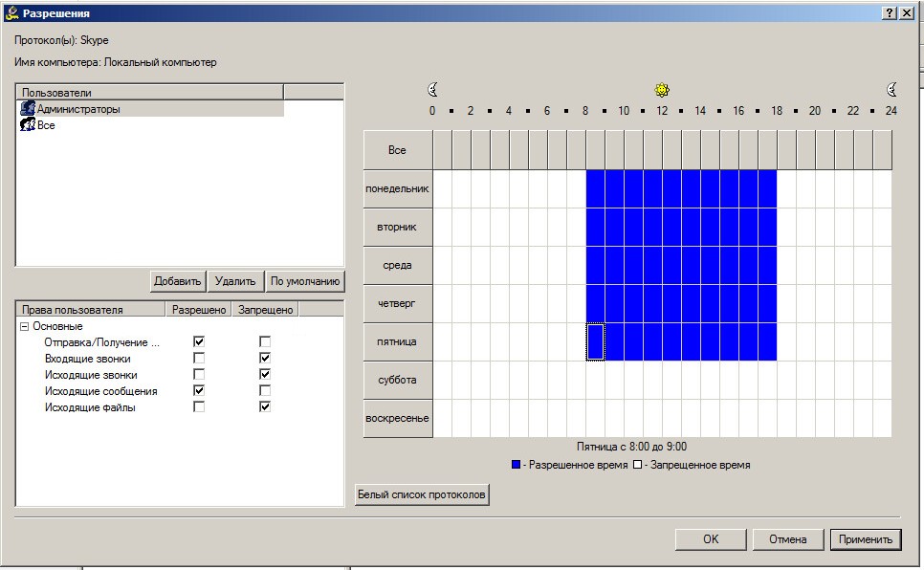Viewport: 924px width, 570px height.
Task: Collapse the Основные tree node
Action: pos(24,326)
